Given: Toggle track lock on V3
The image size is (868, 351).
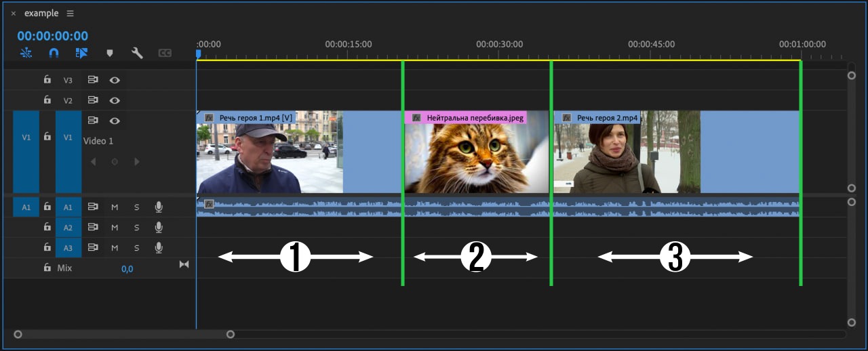Looking at the screenshot, I should tap(47, 80).
